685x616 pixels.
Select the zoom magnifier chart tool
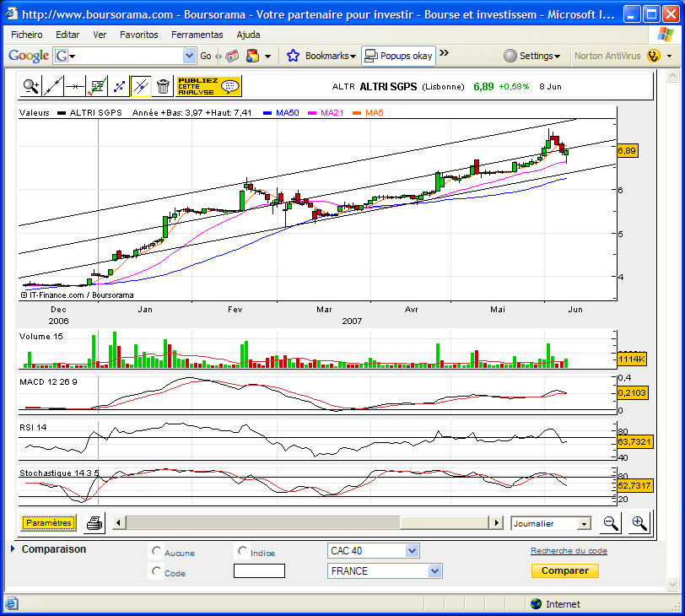click(x=30, y=86)
